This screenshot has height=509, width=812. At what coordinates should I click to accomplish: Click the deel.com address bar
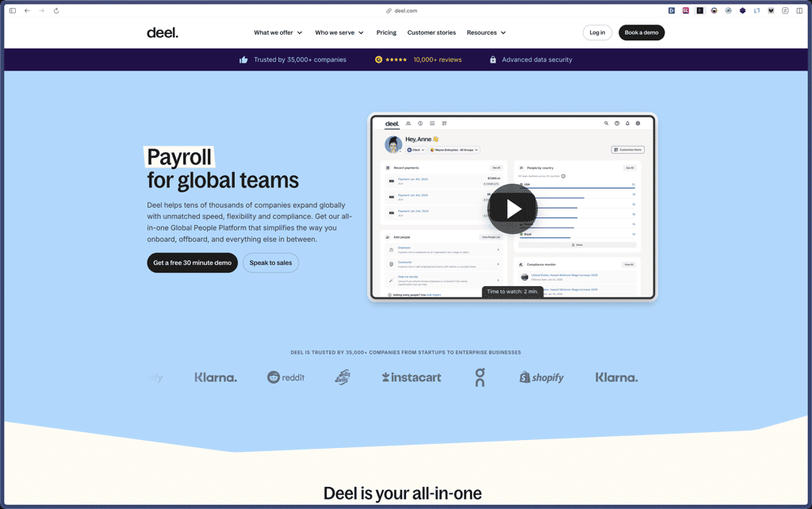(x=405, y=10)
